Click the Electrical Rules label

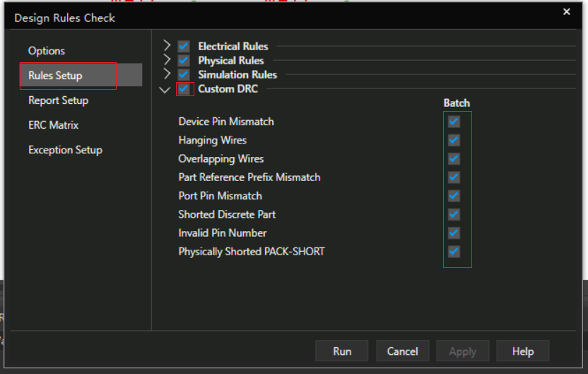[233, 46]
